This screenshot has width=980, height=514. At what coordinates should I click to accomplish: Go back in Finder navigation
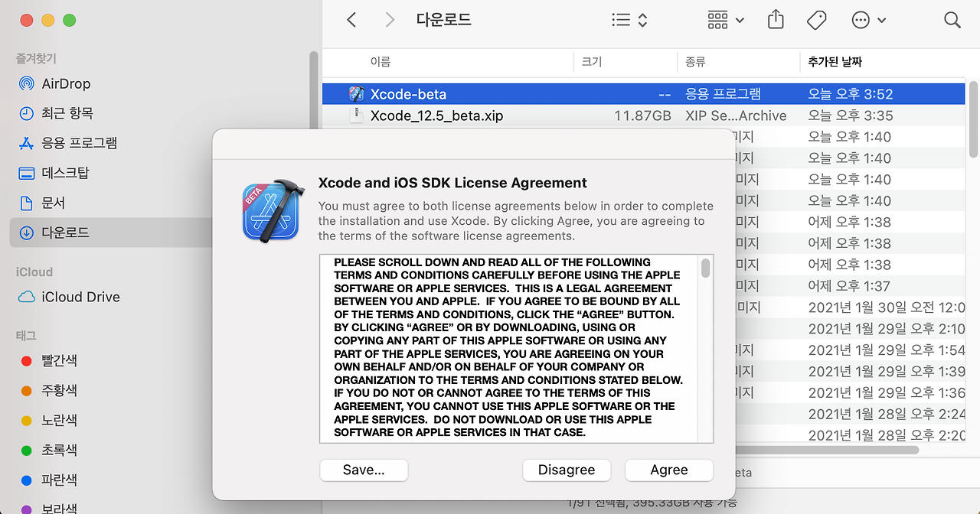coord(351,20)
